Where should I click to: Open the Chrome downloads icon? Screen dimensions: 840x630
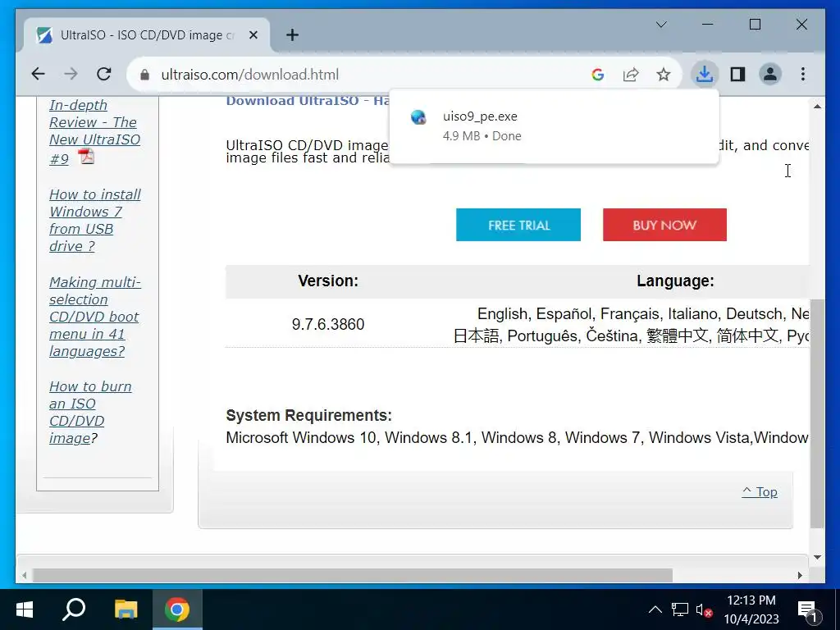[x=704, y=74]
